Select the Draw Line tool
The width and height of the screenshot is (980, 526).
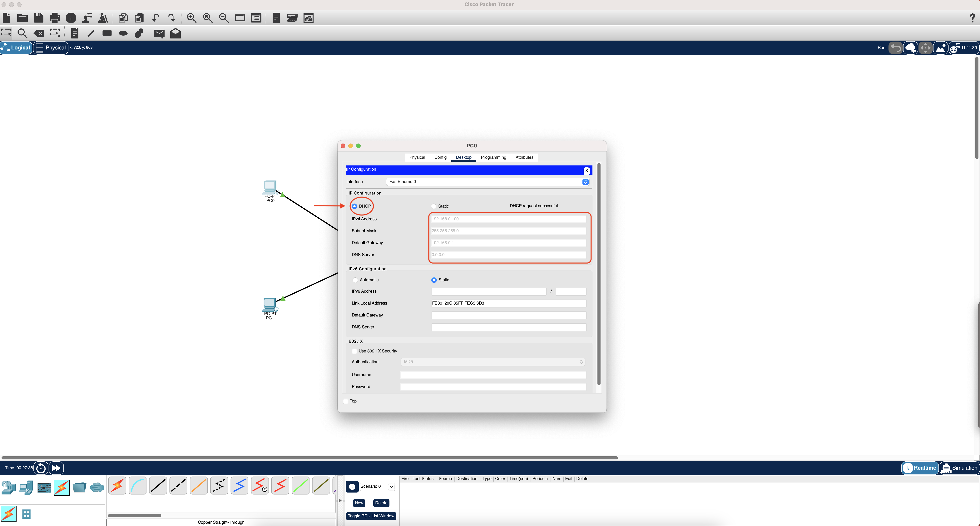pyautogui.click(x=91, y=33)
